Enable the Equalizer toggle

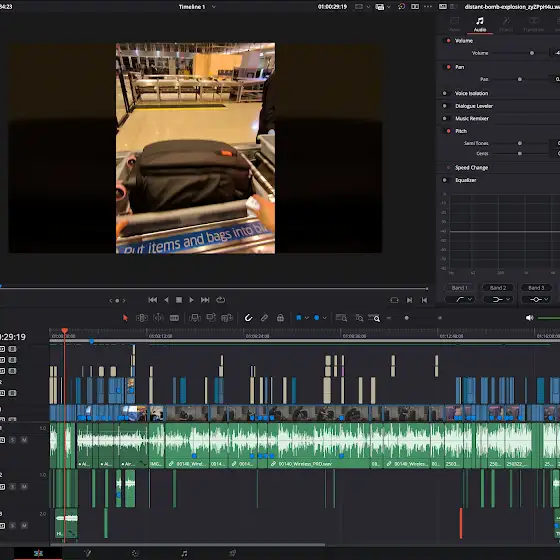pos(445,180)
